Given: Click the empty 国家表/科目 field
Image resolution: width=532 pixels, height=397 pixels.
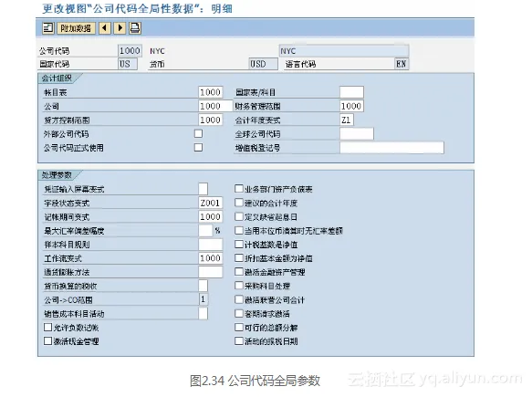Looking at the screenshot, I should (x=351, y=92).
